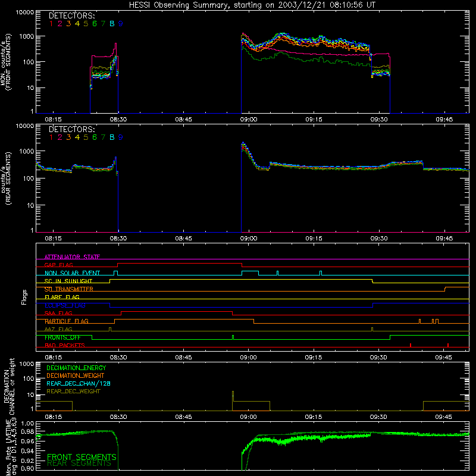The width and height of the screenshot is (476, 476).
Task: Click the REAR_DEC_WEIGHT legend entry
Action: tap(73, 392)
